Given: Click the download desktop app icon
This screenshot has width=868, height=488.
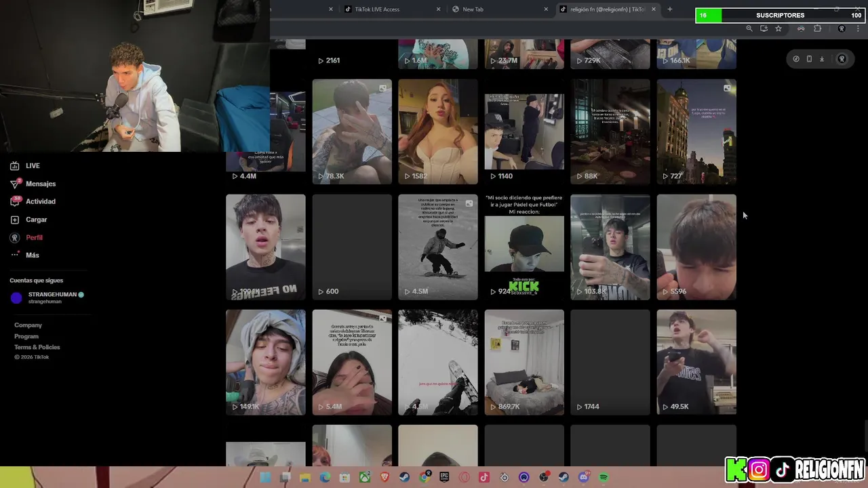Looking at the screenshot, I should 822,59.
